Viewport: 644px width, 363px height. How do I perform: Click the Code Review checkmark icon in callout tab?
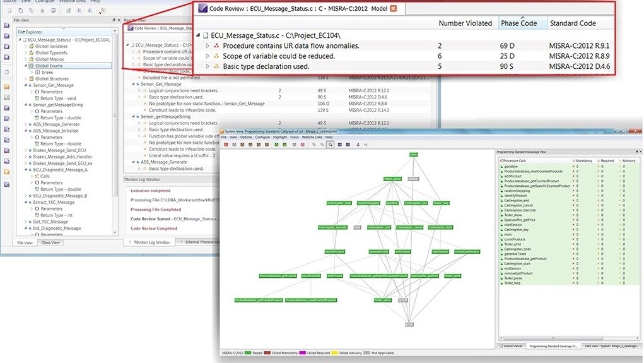(202, 8)
